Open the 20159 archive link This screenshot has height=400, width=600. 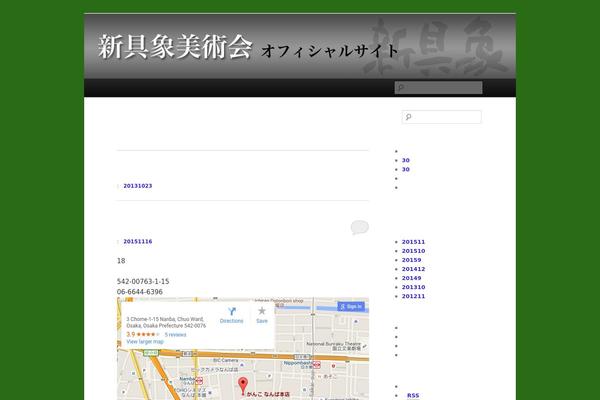tap(411, 260)
